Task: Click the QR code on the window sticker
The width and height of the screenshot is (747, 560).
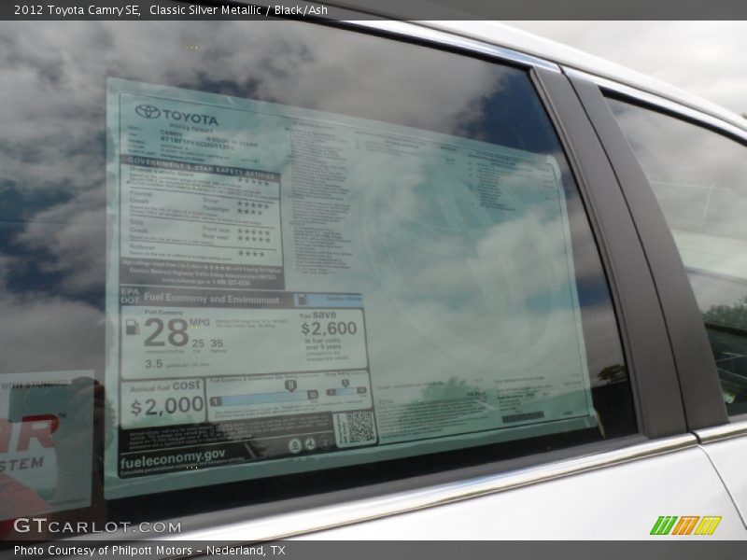Action: click(x=360, y=427)
